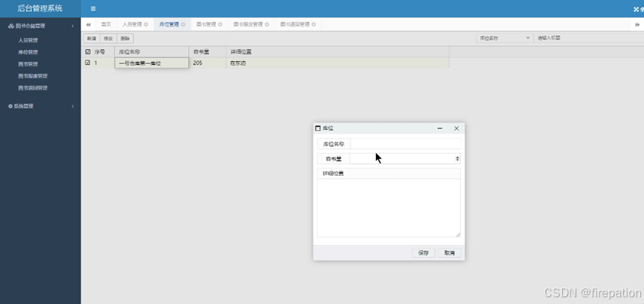The width and height of the screenshot is (644, 304).
Task: Open 图书报废管理 in the sidebar
Action: click(x=33, y=77)
